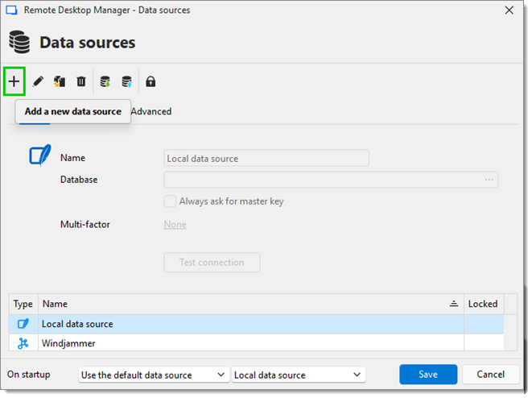Click the Locked column header
532x398 pixels.
[x=484, y=304]
